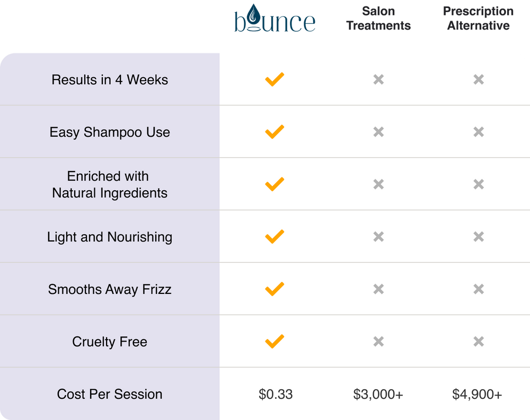The image size is (530, 420).
Task: Click the $0.33 cost per session
Action: [276, 395]
